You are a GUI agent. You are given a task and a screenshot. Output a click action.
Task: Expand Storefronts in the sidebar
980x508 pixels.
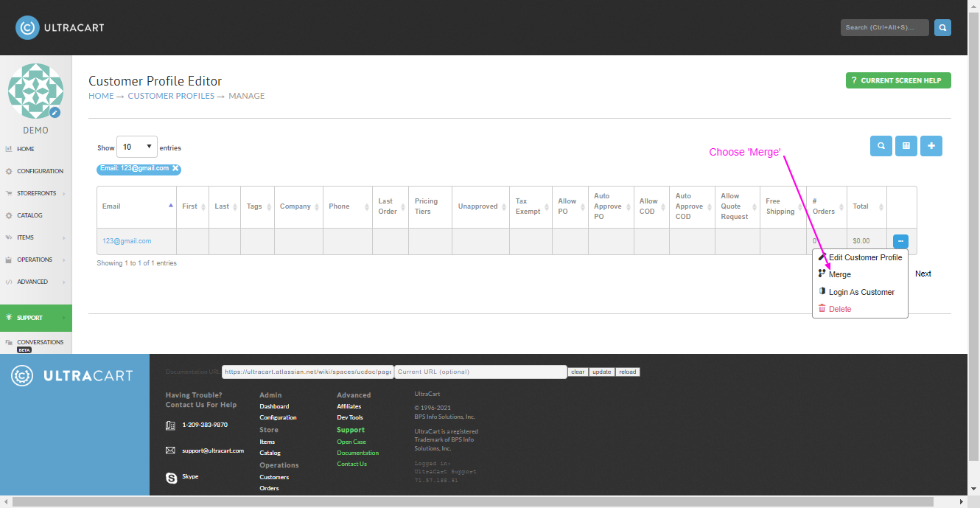click(x=36, y=193)
